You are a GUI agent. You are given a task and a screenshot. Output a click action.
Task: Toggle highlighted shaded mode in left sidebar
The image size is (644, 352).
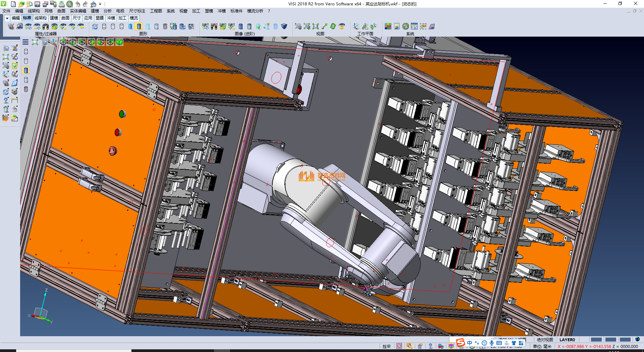coord(26,70)
